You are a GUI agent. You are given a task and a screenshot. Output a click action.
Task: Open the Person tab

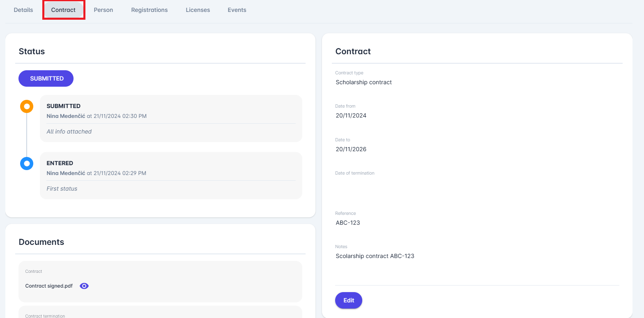[103, 10]
